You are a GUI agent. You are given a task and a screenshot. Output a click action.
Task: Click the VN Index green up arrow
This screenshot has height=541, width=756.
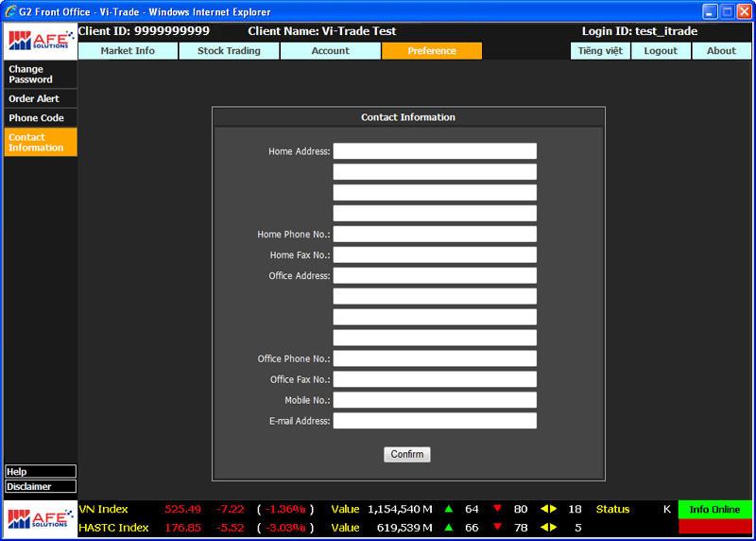(448, 509)
